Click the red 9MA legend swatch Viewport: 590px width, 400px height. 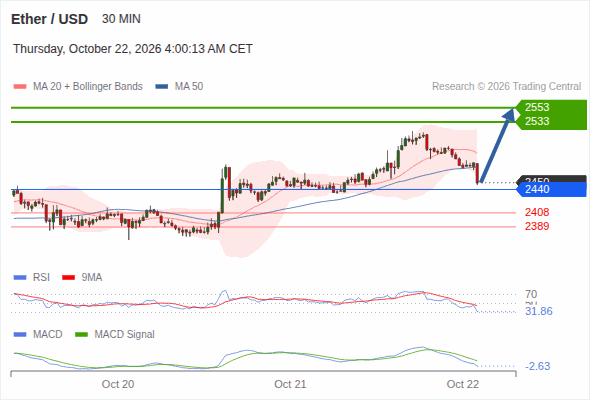[x=68, y=278]
